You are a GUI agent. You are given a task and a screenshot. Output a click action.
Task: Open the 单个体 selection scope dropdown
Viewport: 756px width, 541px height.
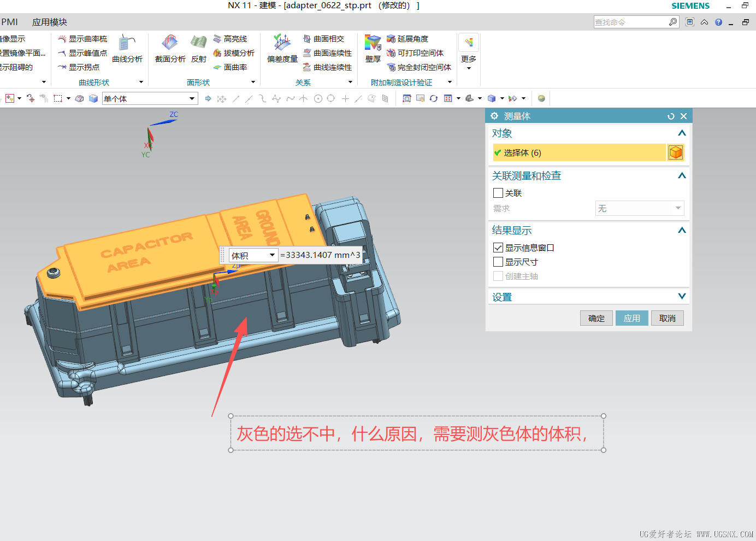(150, 99)
